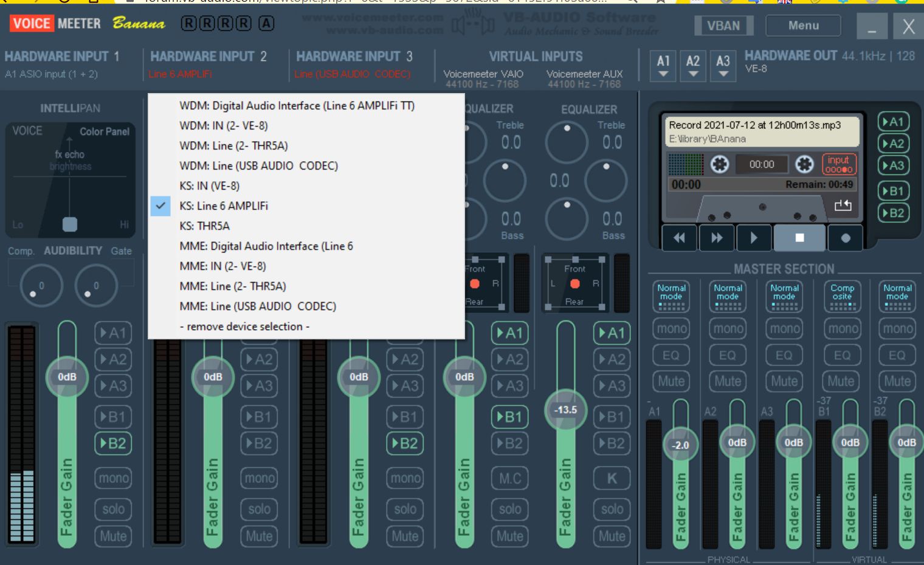Open the Menu button

pyautogui.click(x=803, y=26)
